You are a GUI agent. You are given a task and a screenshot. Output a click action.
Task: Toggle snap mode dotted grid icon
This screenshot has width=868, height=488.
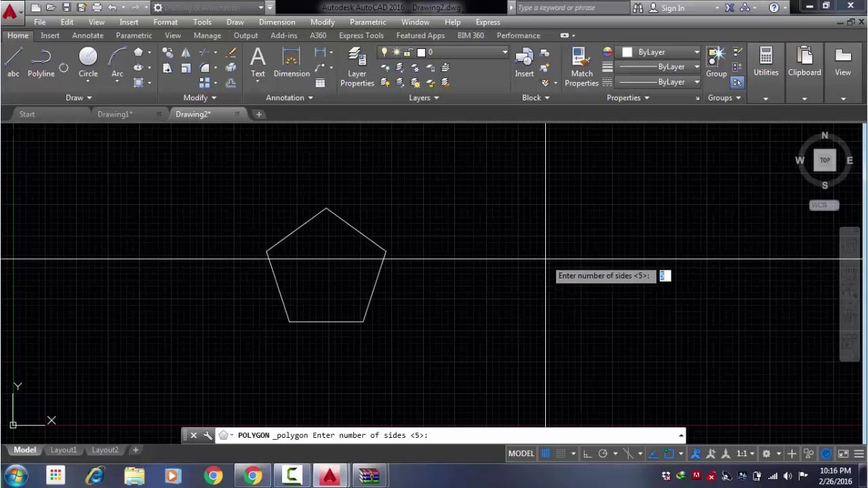click(x=561, y=453)
